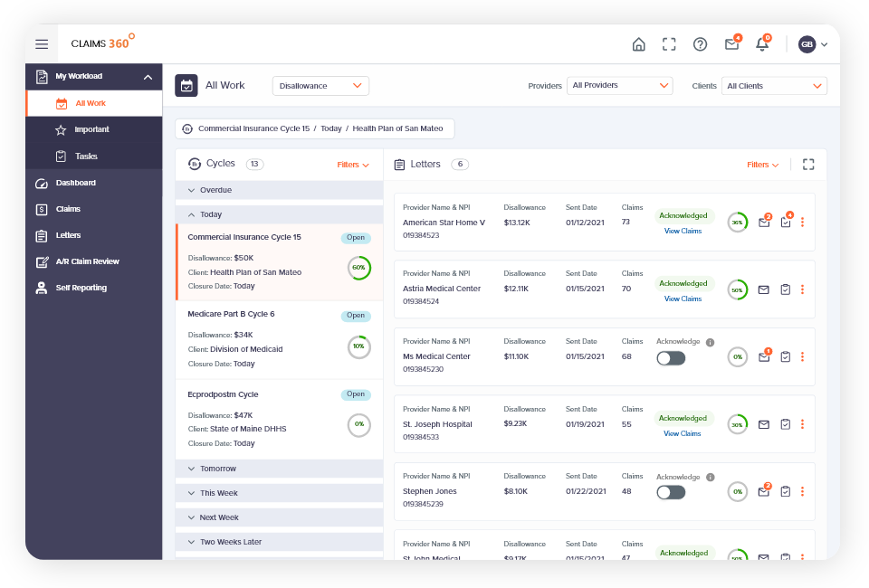Open Tasks in sidebar
This screenshot has width=869, height=588.
pos(93,156)
